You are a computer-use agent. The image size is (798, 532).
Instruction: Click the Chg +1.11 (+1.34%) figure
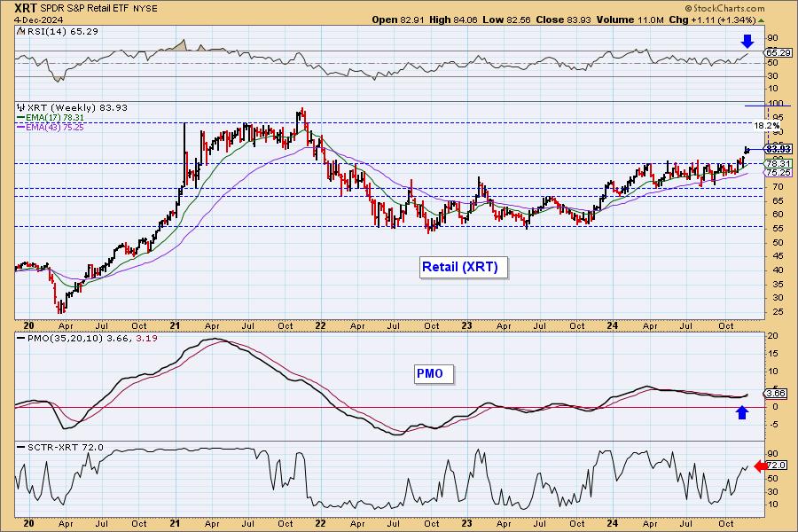[x=713, y=20]
